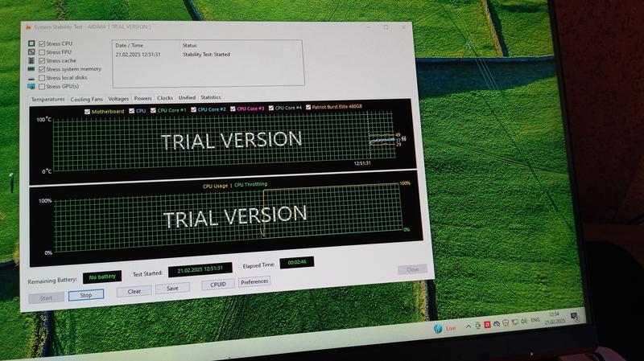The height and width of the screenshot is (361, 644).
Task: Toggle the CPU Core #3 graph checkbox
Action: click(x=233, y=109)
